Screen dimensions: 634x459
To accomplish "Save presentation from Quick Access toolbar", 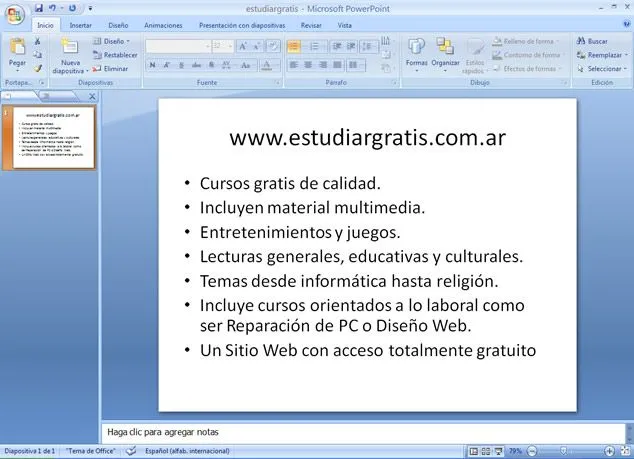I will (39, 8).
